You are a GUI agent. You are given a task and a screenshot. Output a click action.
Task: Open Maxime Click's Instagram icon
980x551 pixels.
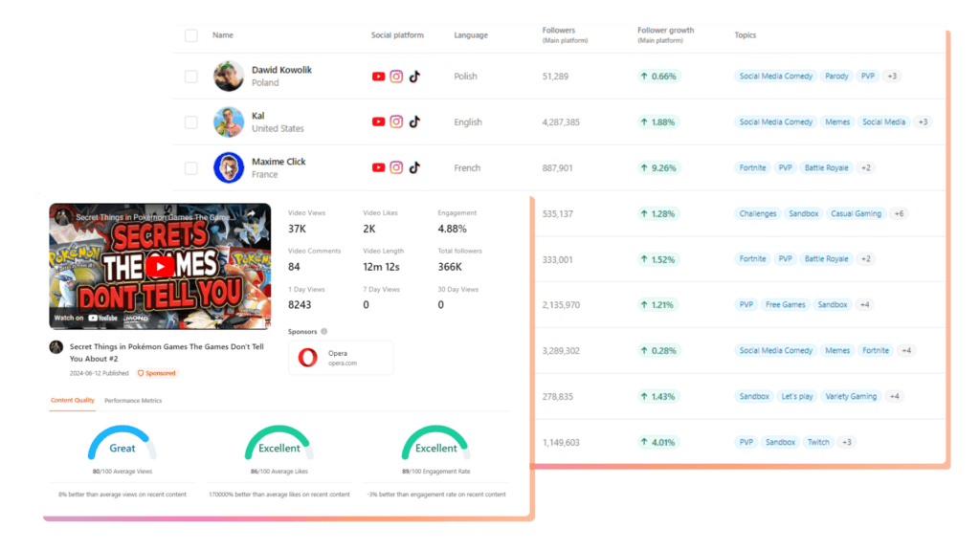396,167
